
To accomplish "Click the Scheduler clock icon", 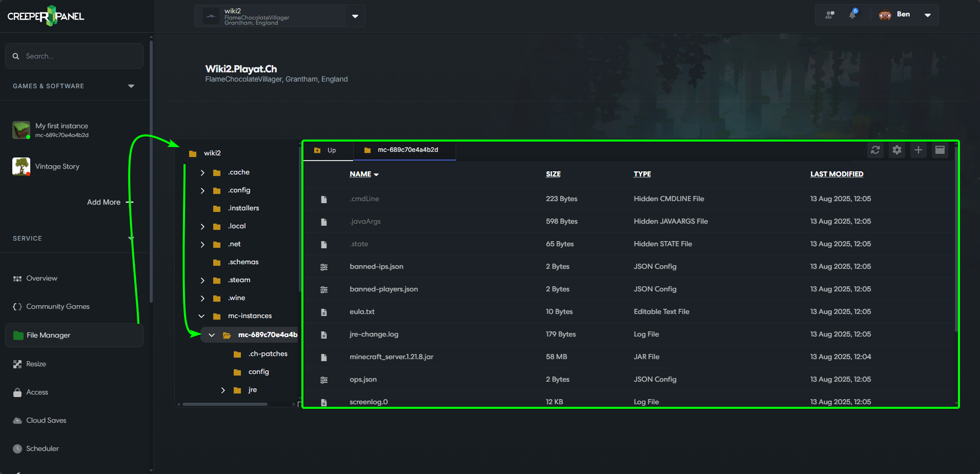I will click(17, 449).
